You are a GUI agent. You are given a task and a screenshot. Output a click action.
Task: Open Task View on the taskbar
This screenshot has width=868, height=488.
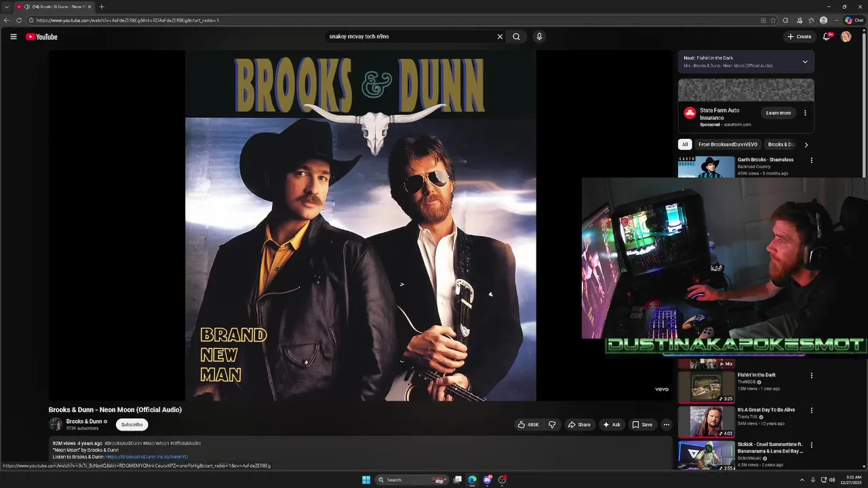click(458, 480)
